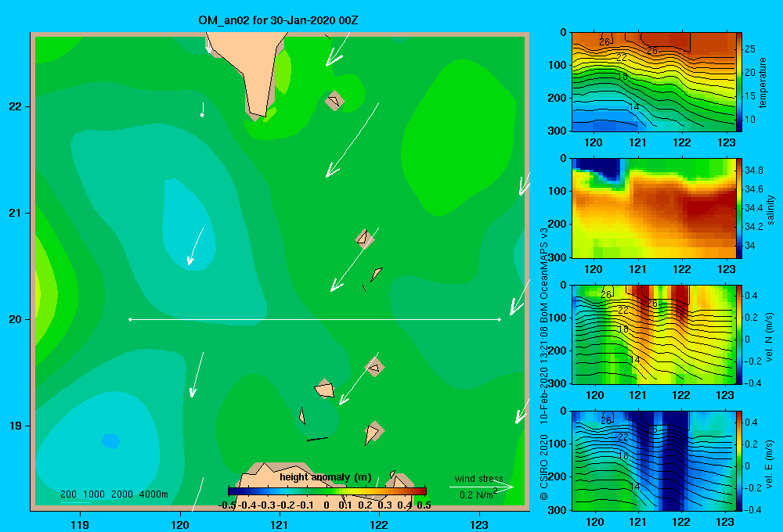This screenshot has height=532, width=783.
Task: Click longitude label 123 on main map axis
Action: point(479,525)
